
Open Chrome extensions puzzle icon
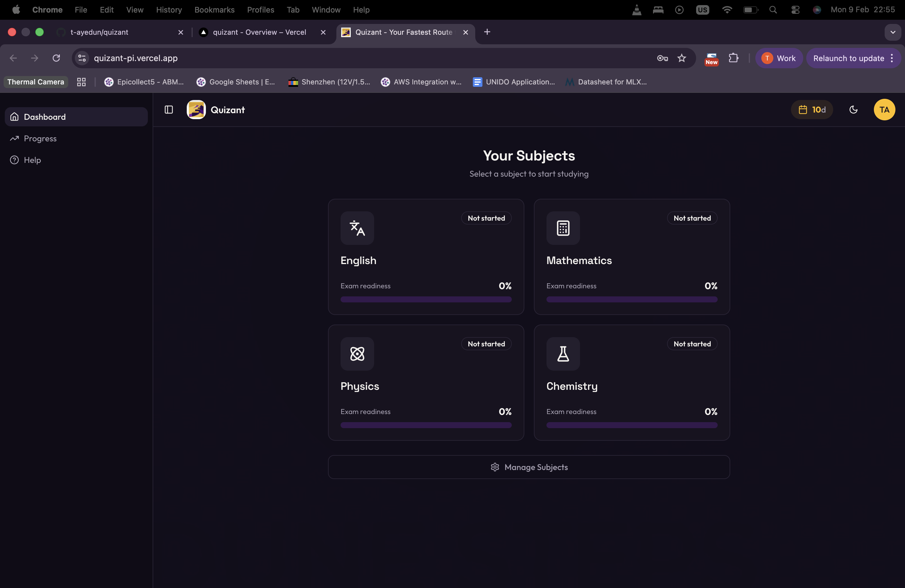(x=733, y=58)
